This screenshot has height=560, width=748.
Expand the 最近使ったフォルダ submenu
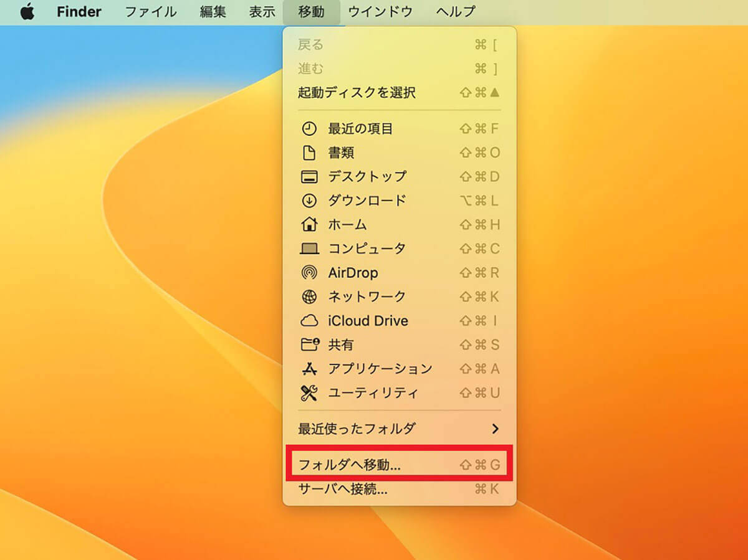tap(399, 429)
